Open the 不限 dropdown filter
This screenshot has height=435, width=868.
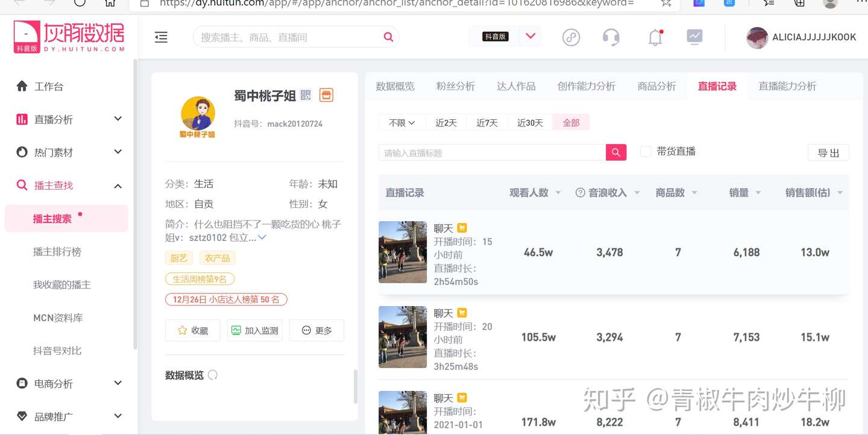402,122
